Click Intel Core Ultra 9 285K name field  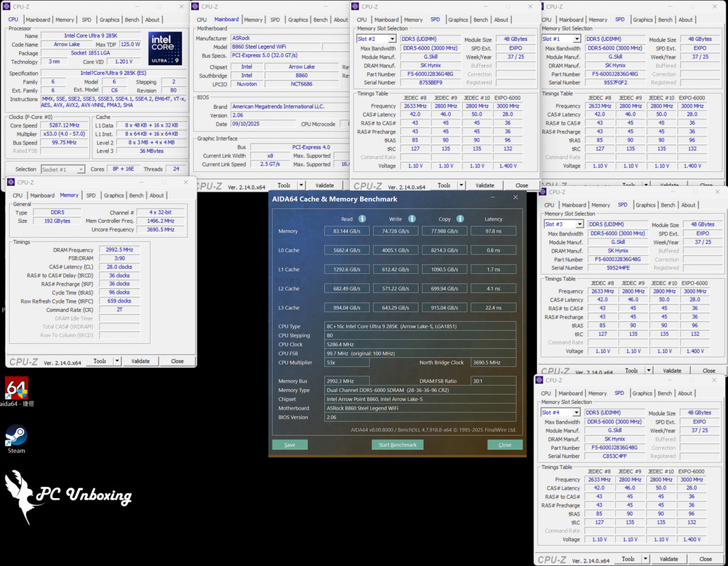91,36
